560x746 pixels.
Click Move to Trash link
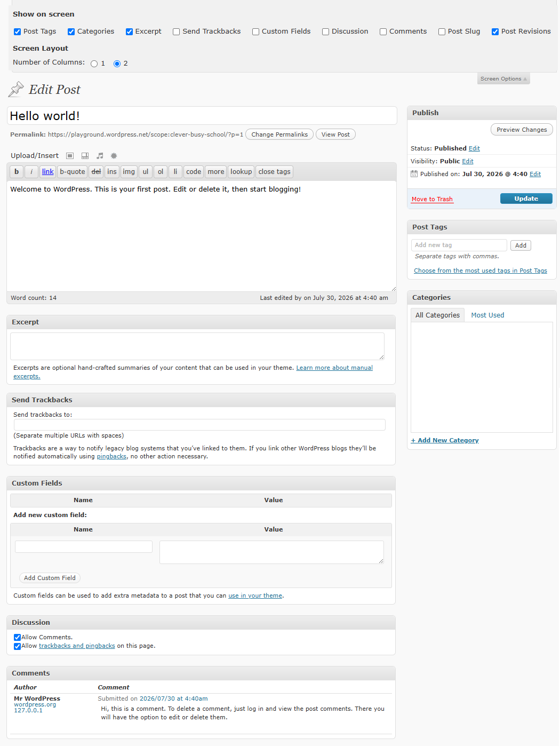point(432,199)
